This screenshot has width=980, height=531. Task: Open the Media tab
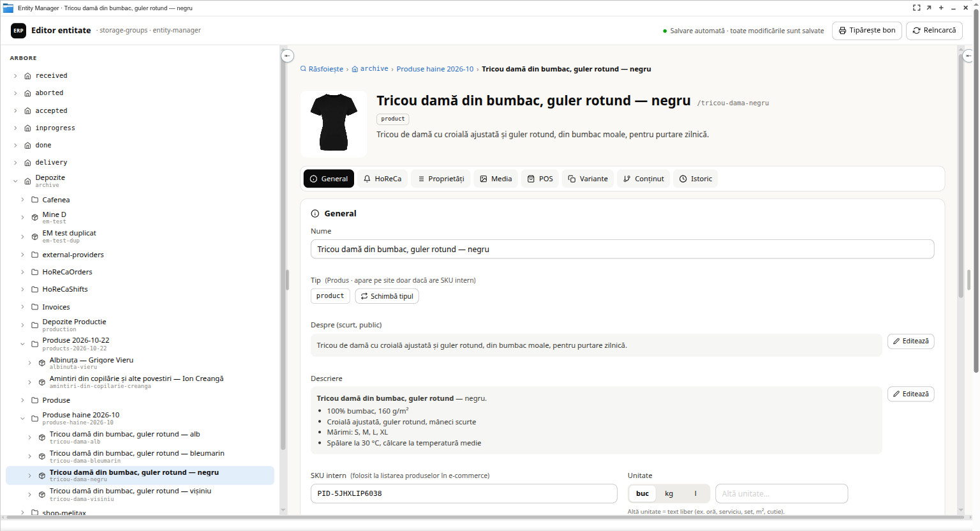tap(496, 179)
